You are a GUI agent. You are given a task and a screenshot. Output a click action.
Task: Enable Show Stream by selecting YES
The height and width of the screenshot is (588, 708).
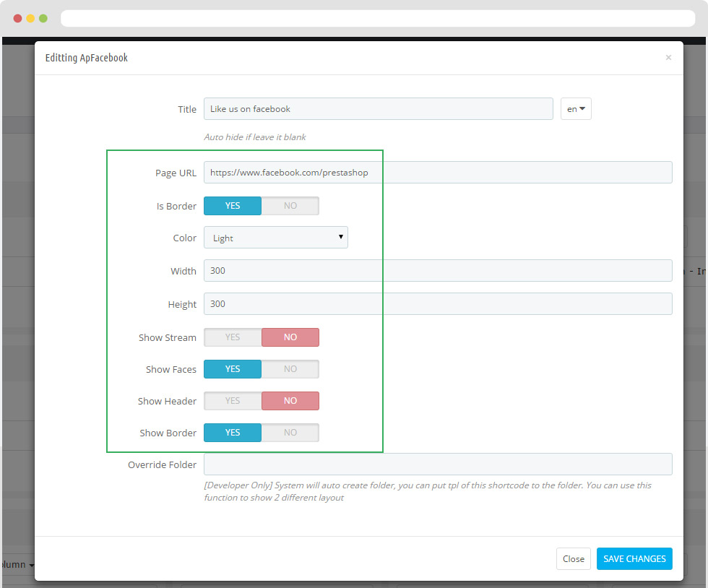(233, 337)
